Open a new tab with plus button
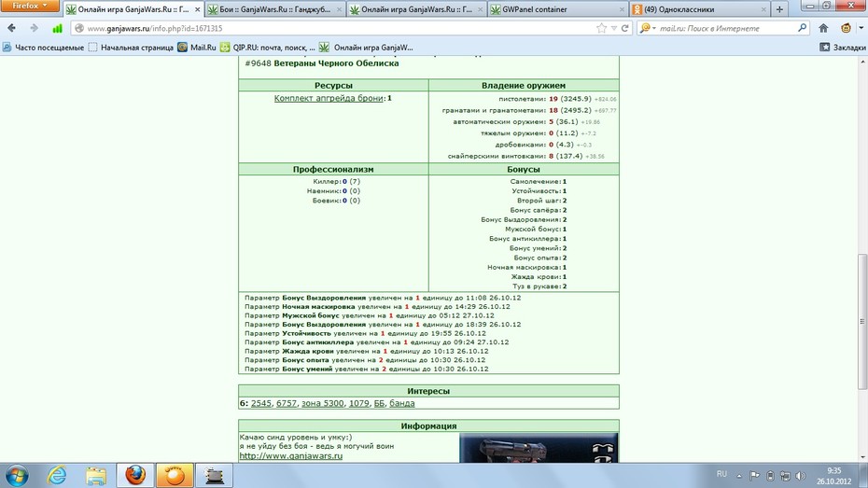 pyautogui.click(x=779, y=9)
